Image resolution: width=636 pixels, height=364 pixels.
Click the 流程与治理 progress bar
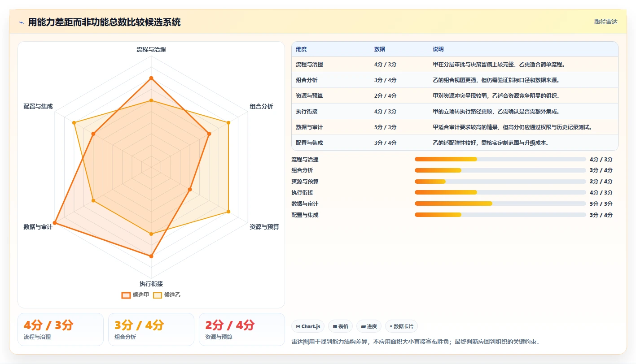click(500, 159)
